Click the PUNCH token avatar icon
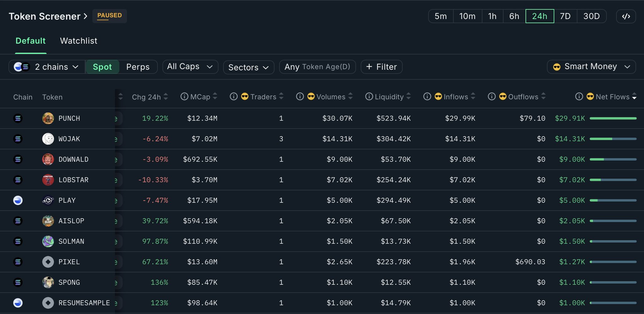Screen dimensions: 644x314 48,118
